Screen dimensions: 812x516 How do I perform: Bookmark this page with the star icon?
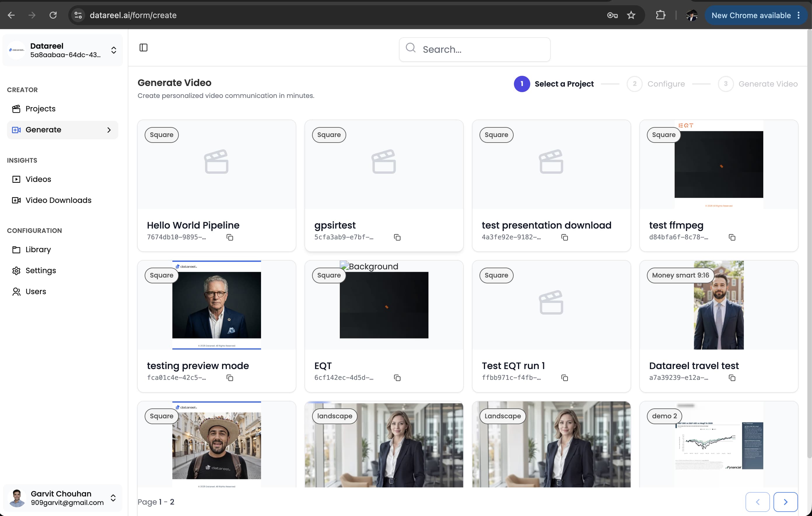(x=631, y=15)
